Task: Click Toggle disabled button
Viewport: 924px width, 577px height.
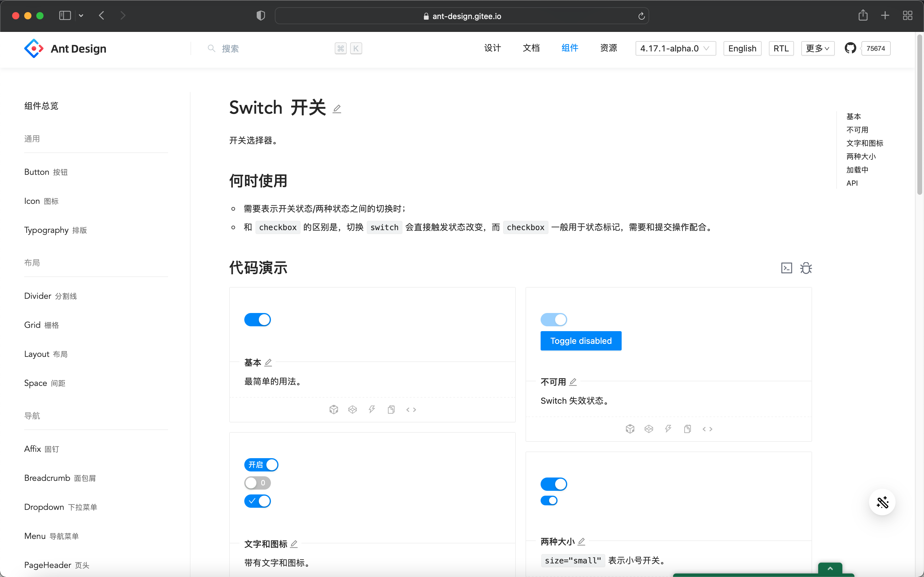Action: point(581,341)
